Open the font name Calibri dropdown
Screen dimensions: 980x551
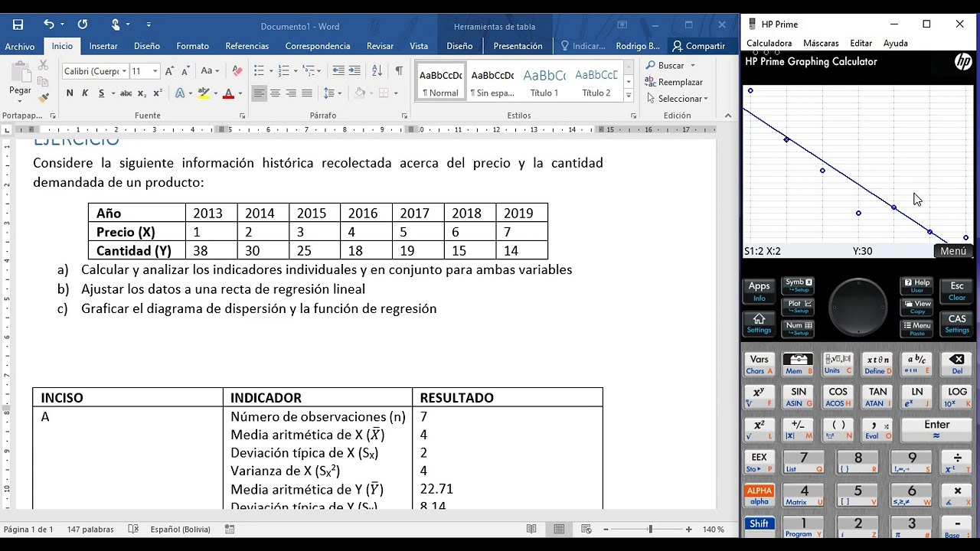click(125, 71)
